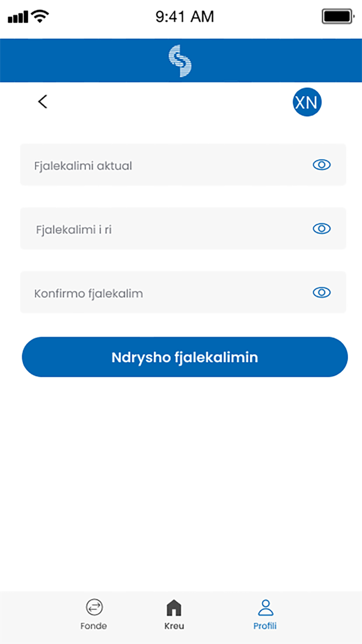Tap the 9:41 AM clock display

coord(185,16)
